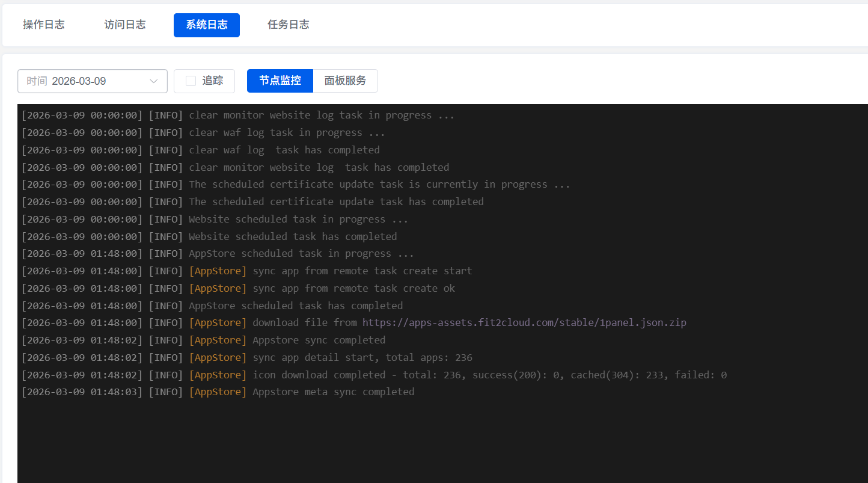The height and width of the screenshot is (483, 868).
Task: Open the 访问日志 tab
Action: click(x=125, y=25)
